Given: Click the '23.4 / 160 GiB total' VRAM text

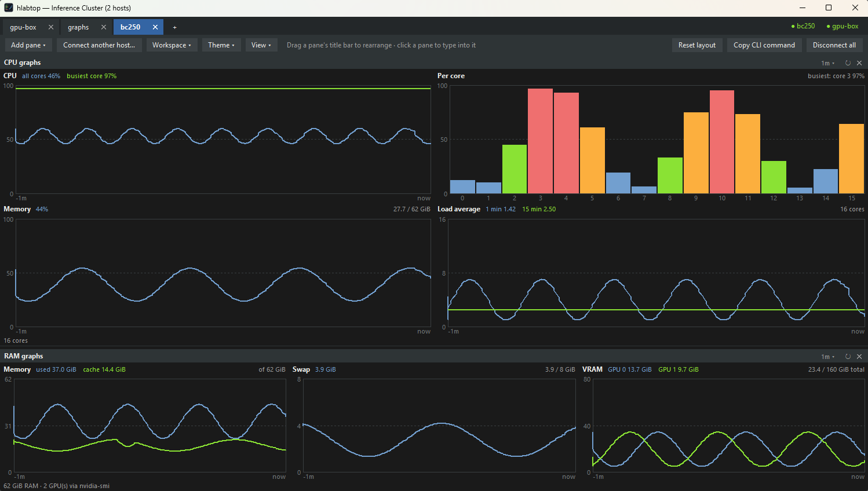Looking at the screenshot, I should click(836, 369).
